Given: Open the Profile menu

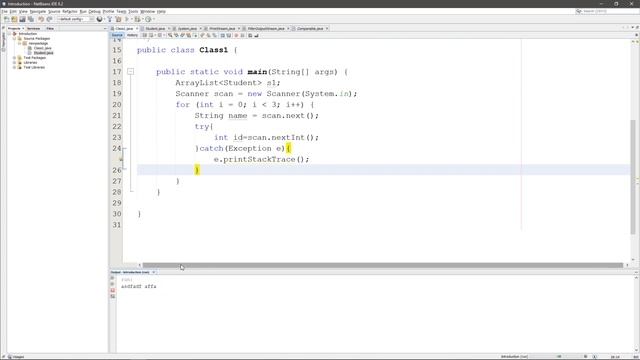Looking at the screenshot, I should point(108,11).
